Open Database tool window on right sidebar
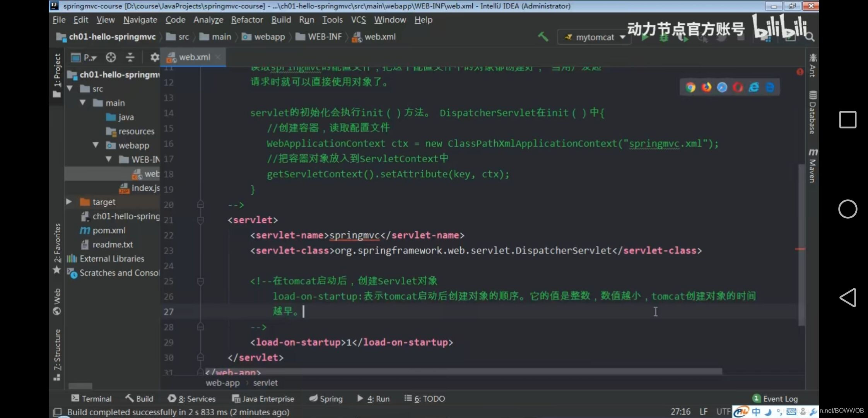This screenshot has width=868, height=418. (x=812, y=112)
